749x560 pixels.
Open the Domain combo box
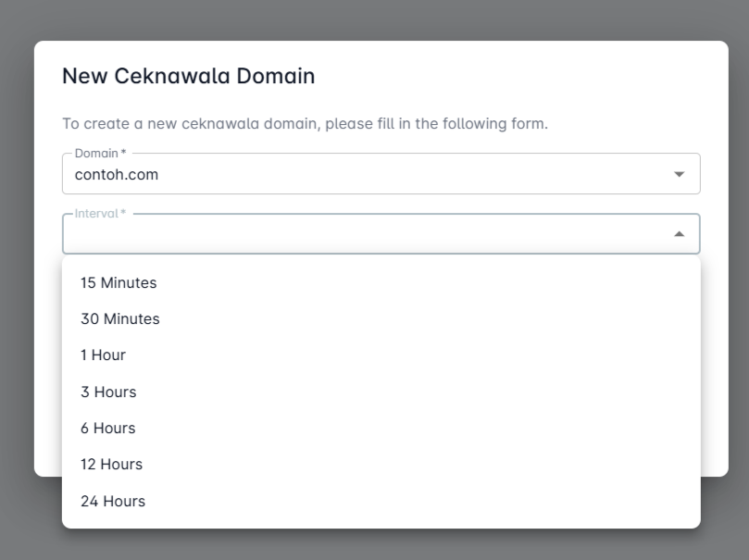[x=370, y=174]
